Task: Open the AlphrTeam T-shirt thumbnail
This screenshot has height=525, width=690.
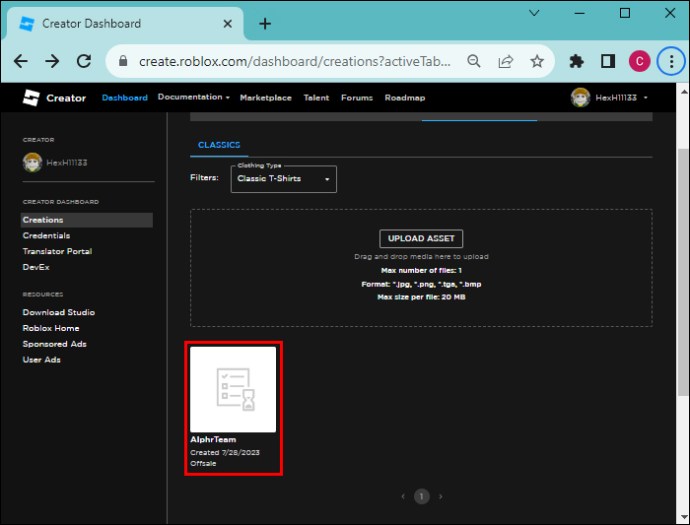Action: tap(233, 389)
